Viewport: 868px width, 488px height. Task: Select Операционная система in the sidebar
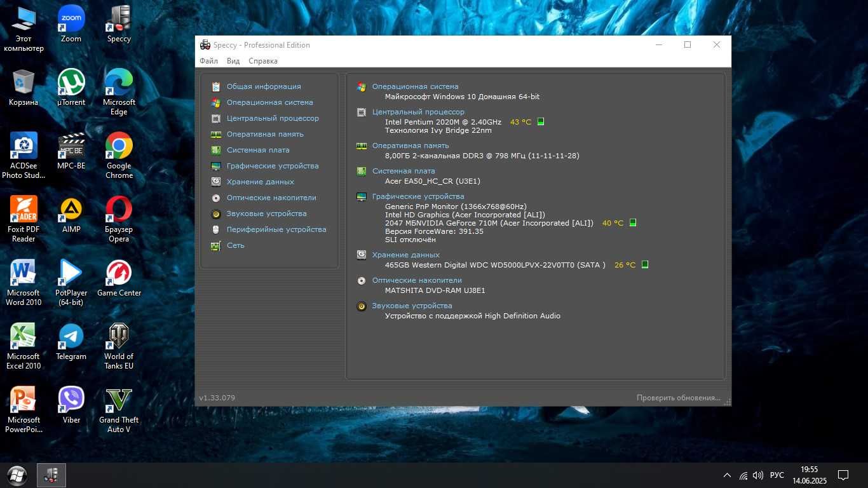coord(269,102)
